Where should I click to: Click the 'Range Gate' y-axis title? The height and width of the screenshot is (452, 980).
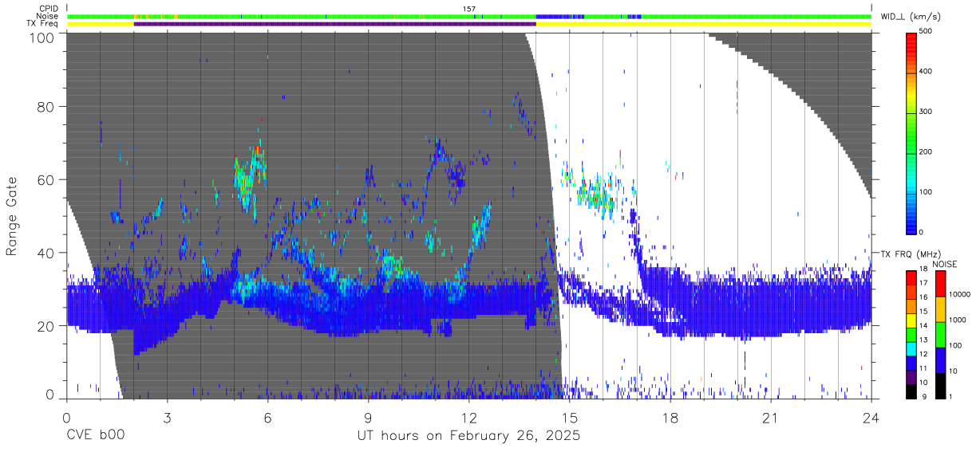point(12,217)
